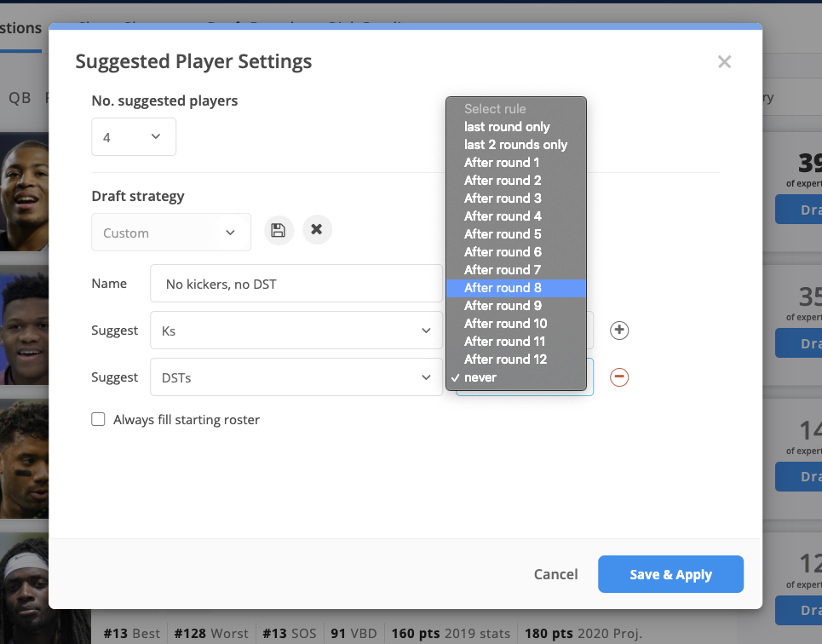822x644 pixels.
Task: Select highlighted 'After round 8' option
Action: [x=516, y=288]
